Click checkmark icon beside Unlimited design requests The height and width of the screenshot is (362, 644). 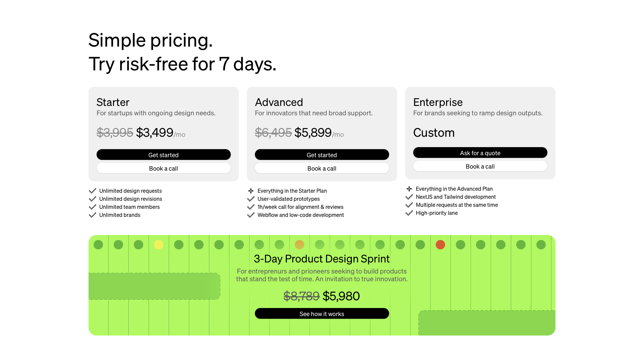[93, 191]
